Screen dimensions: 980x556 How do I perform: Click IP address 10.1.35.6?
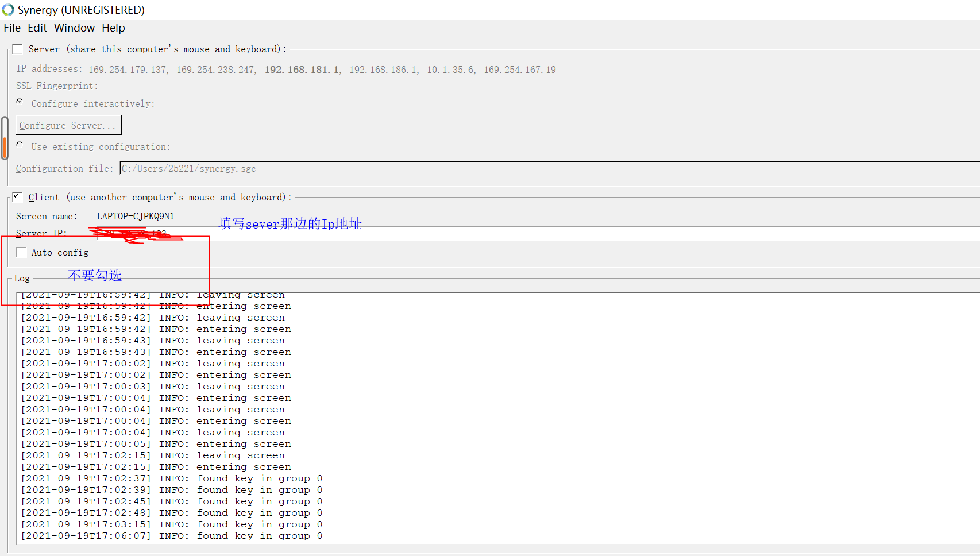pos(451,69)
